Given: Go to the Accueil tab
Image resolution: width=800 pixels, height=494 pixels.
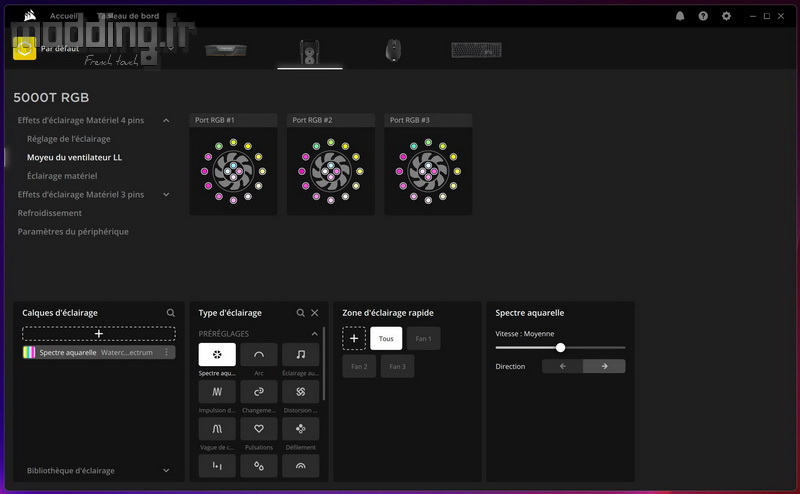Looking at the screenshot, I should 64,16.
